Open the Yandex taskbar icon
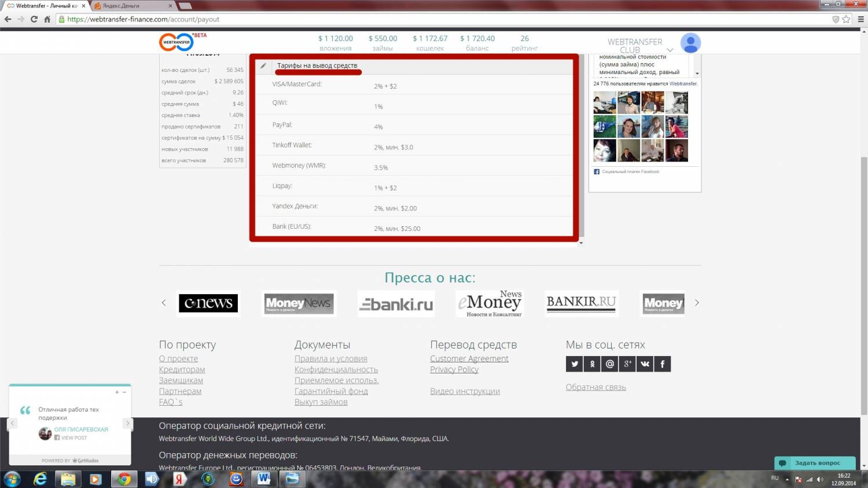868x488 pixels. click(x=180, y=479)
